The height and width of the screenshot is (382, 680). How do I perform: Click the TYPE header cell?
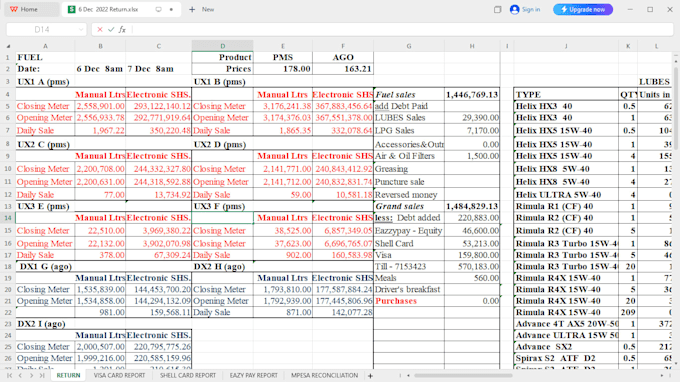[566, 95]
